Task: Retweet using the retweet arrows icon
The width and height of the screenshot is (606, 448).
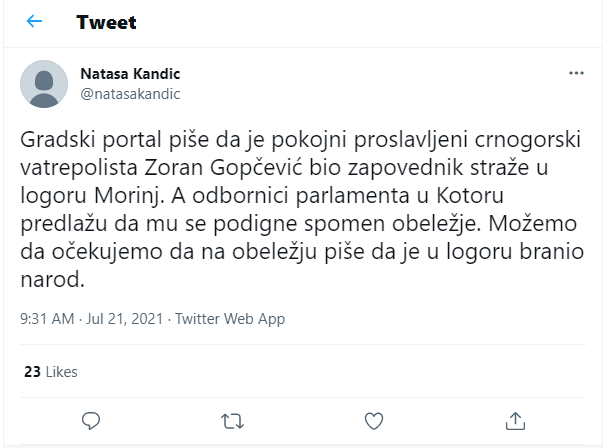Action: (x=232, y=420)
